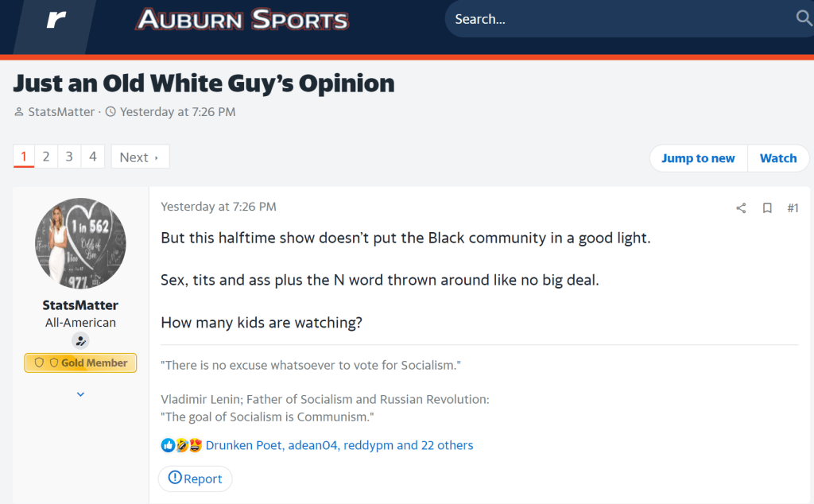Screen dimensions: 814x504
Task: Go to page 2 of thread
Action: click(x=46, y=157)
